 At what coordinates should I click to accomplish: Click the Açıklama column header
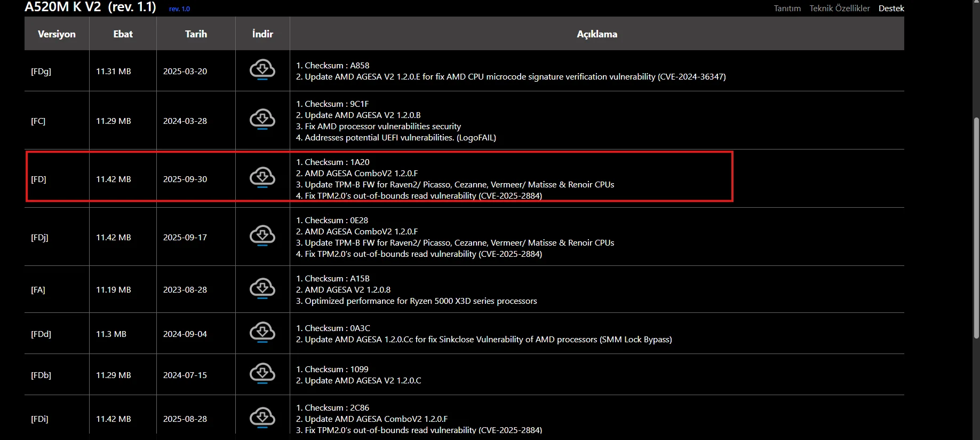tap(597, 34)
